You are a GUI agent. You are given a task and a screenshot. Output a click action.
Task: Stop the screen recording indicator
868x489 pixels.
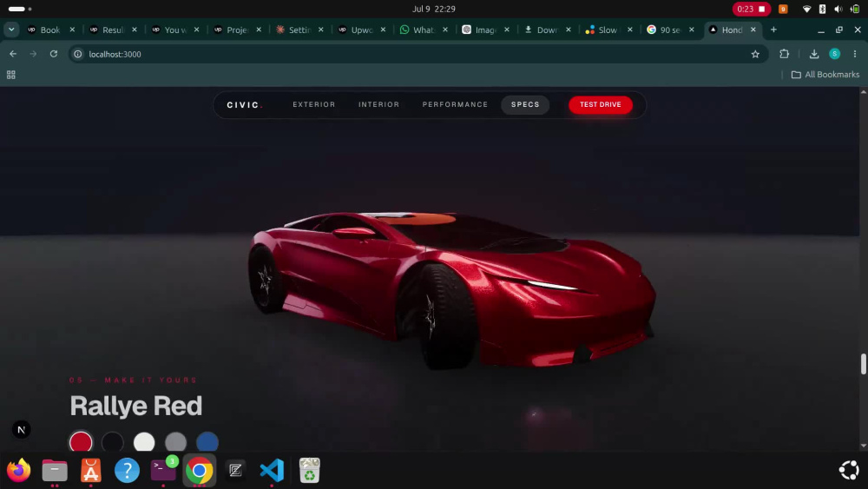(751, 9)
